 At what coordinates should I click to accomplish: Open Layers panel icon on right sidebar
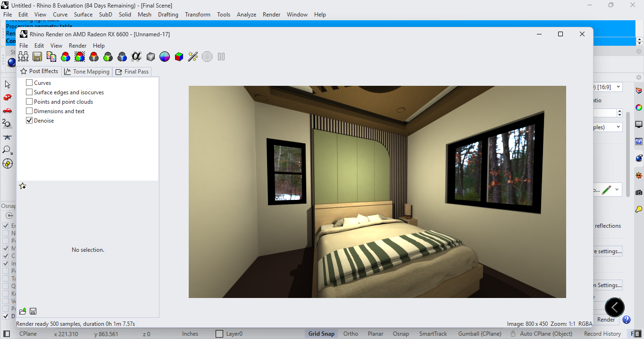pyautogui.click(x=639, y=91)
